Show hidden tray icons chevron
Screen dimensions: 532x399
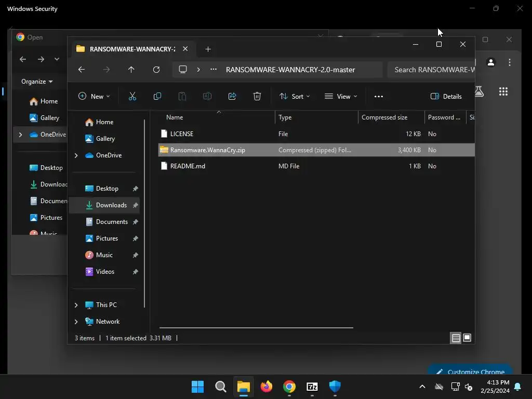422,387
